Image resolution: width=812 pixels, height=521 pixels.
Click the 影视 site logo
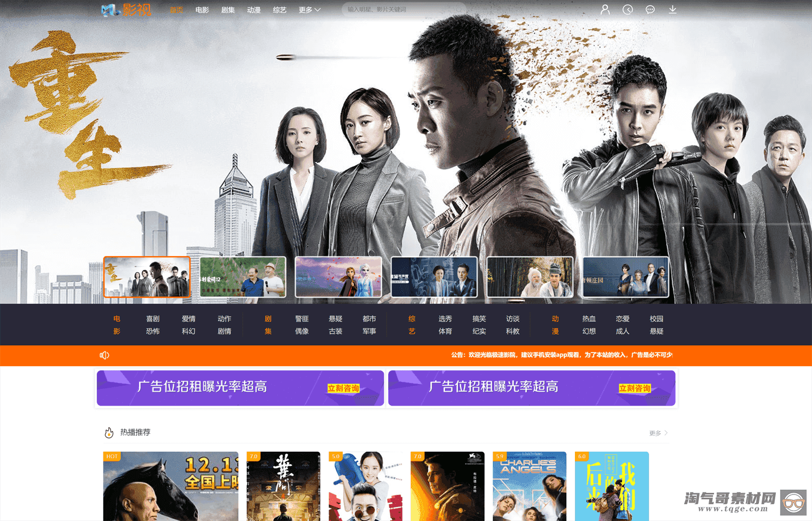point(127,10)
